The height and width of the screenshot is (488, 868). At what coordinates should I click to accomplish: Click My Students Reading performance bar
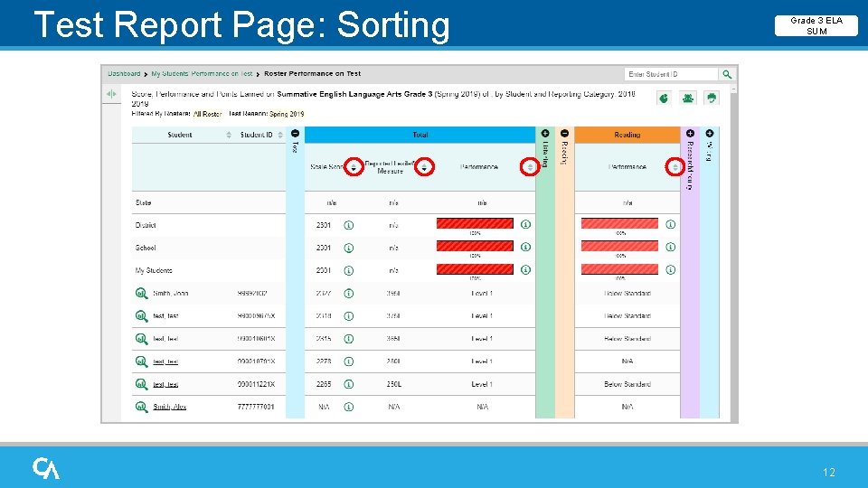(619, 269)
